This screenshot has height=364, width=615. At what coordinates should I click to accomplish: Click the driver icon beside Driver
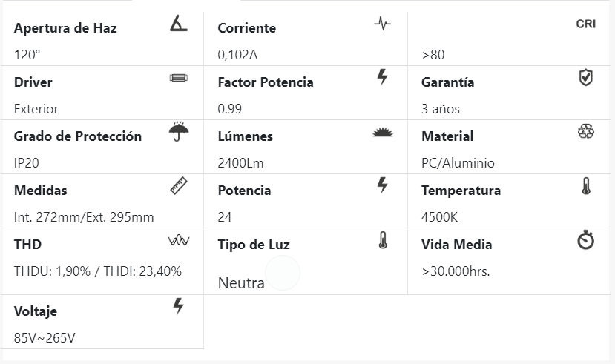(178, 77)
